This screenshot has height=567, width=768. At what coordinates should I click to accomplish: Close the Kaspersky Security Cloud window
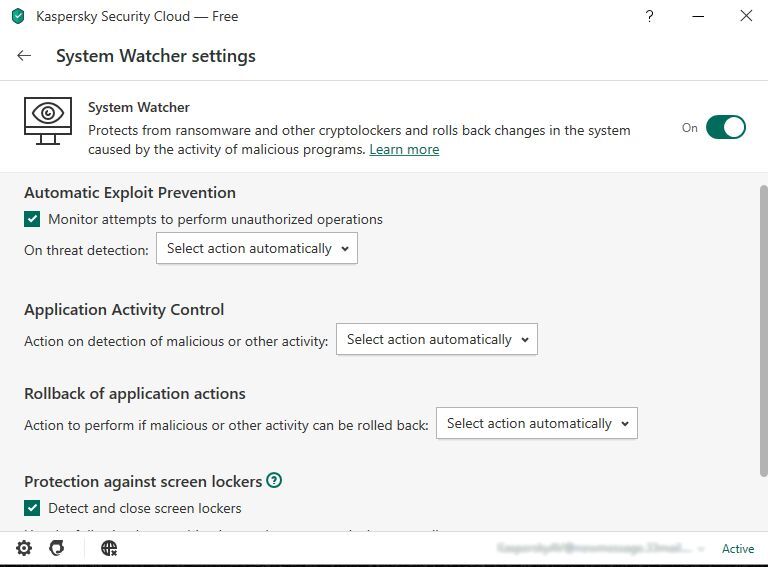746,16
